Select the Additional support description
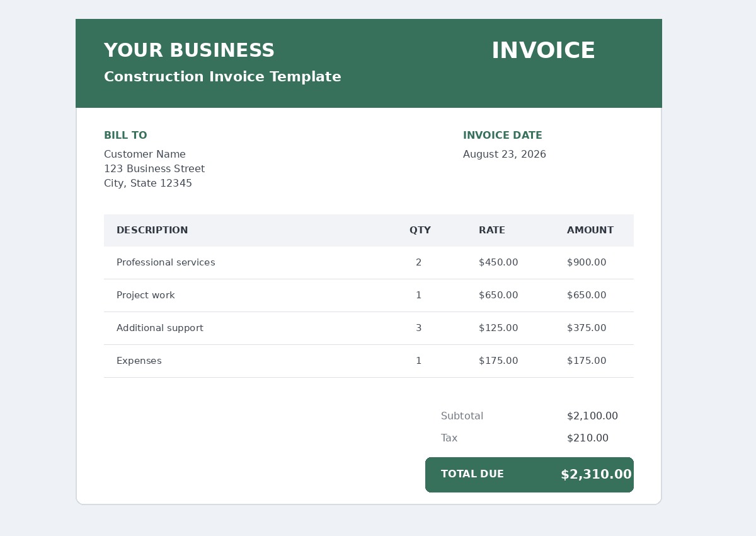Viewport: 756px width, 536px height. (x=160, y=328)
